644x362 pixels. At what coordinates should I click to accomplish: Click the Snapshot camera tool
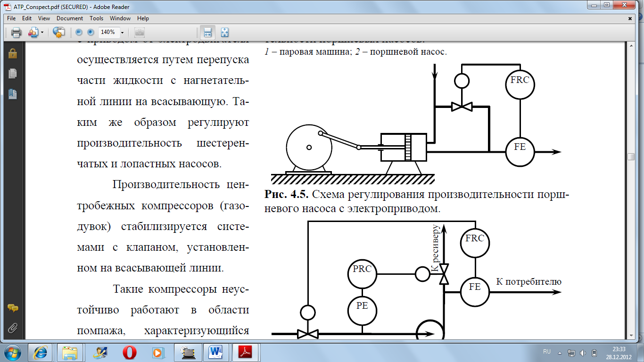pos(140,33)
